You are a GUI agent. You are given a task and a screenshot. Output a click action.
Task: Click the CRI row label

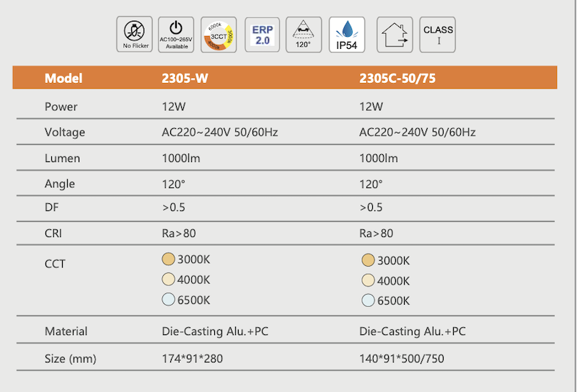pos(53,233)
